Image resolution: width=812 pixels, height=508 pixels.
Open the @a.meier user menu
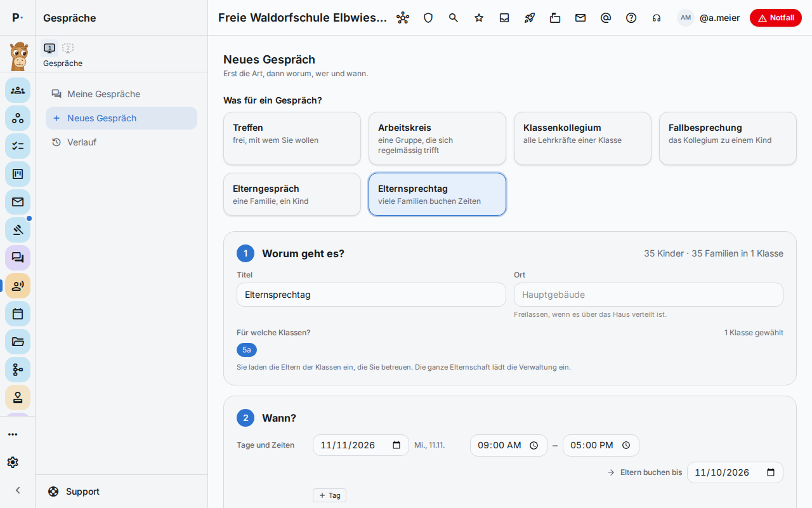coord(709,18)
